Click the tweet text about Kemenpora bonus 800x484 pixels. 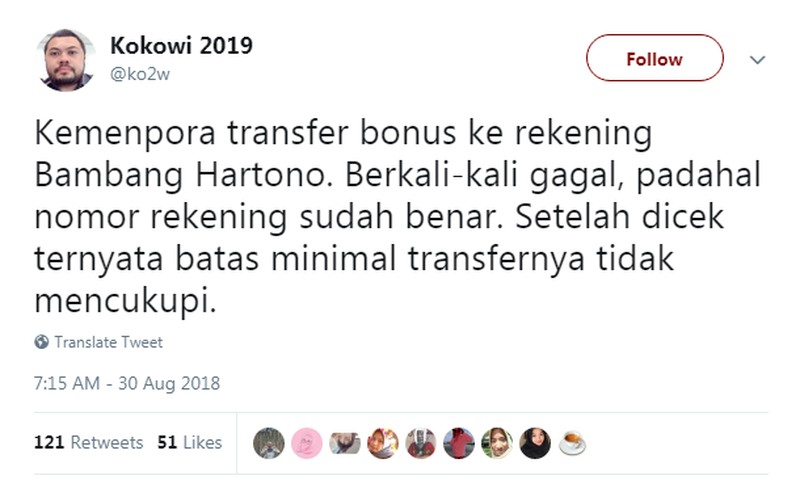point(397,217)
